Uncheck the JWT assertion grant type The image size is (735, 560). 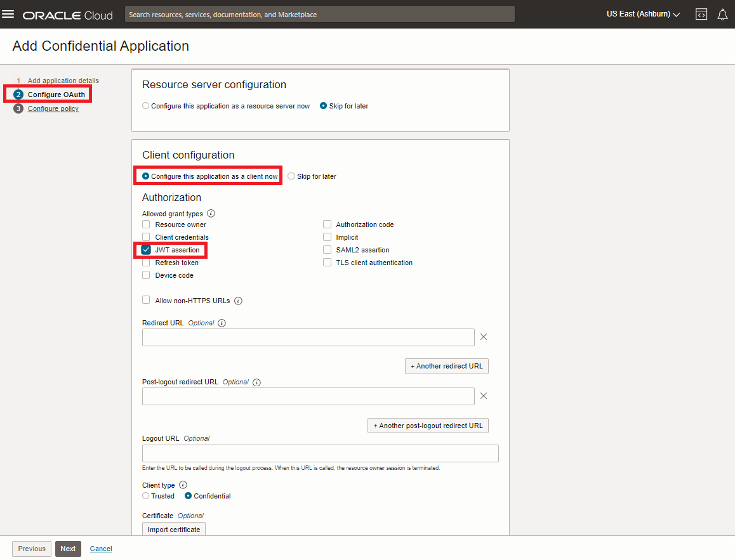click(x=146, y=249)
